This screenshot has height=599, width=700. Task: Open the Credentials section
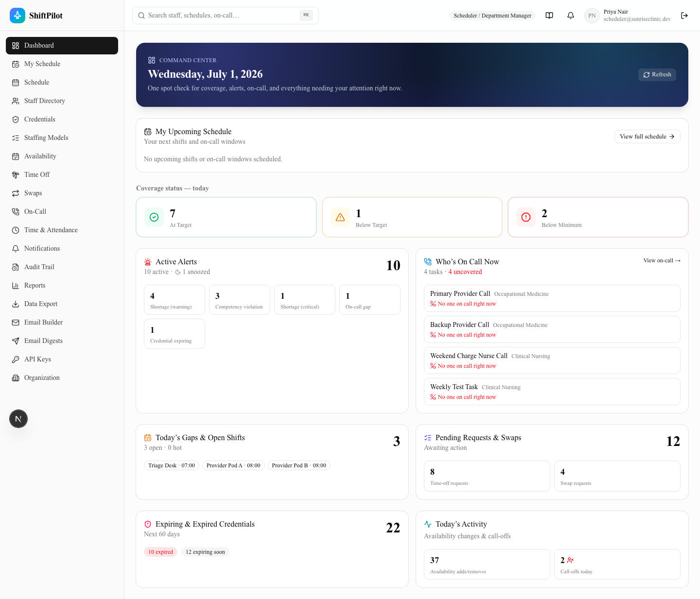click(x=62, y=120)
